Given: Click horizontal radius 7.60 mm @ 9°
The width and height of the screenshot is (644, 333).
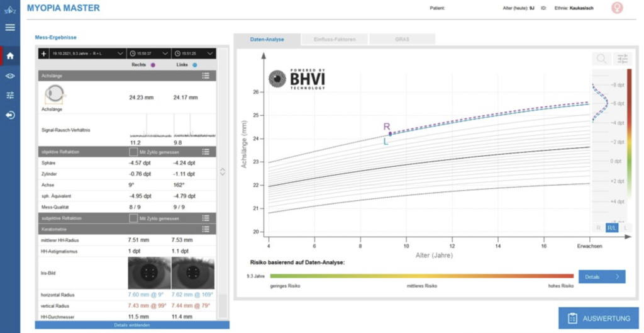Looking at the screenshot, I should 145,295.
